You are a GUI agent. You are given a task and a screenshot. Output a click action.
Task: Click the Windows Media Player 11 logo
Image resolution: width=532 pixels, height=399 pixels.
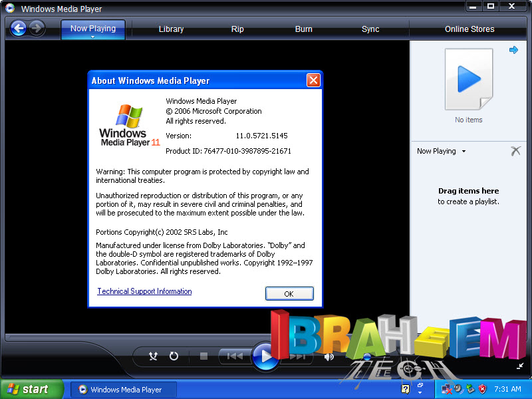click(129, 126)
